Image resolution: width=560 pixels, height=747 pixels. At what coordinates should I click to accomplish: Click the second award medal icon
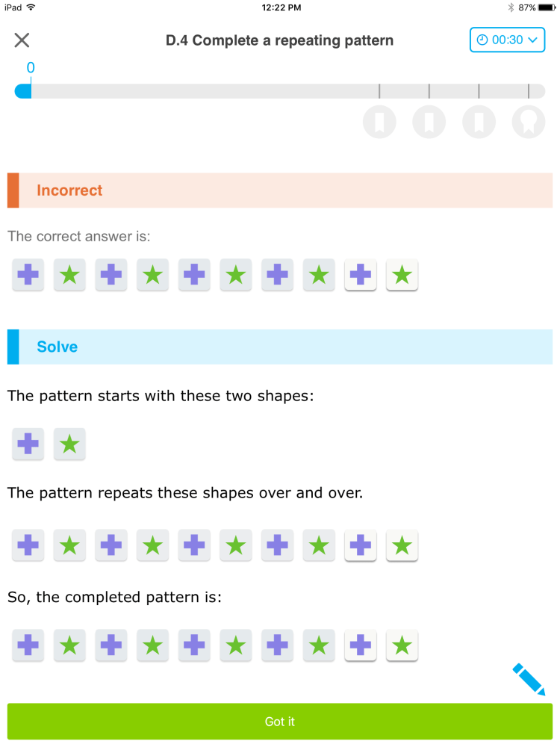pyautogui.click(x=429, y=122)
